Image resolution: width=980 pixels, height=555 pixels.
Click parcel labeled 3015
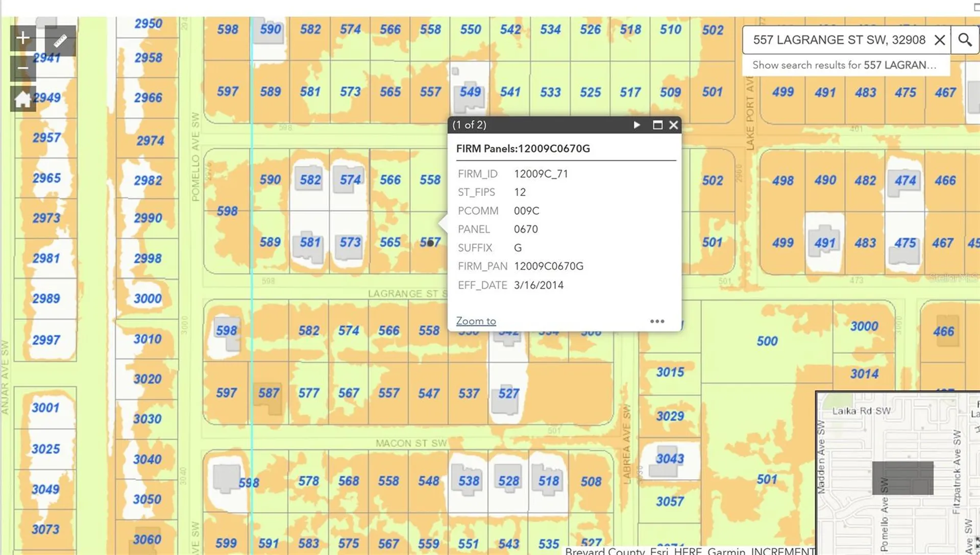(x=670, y=372)
